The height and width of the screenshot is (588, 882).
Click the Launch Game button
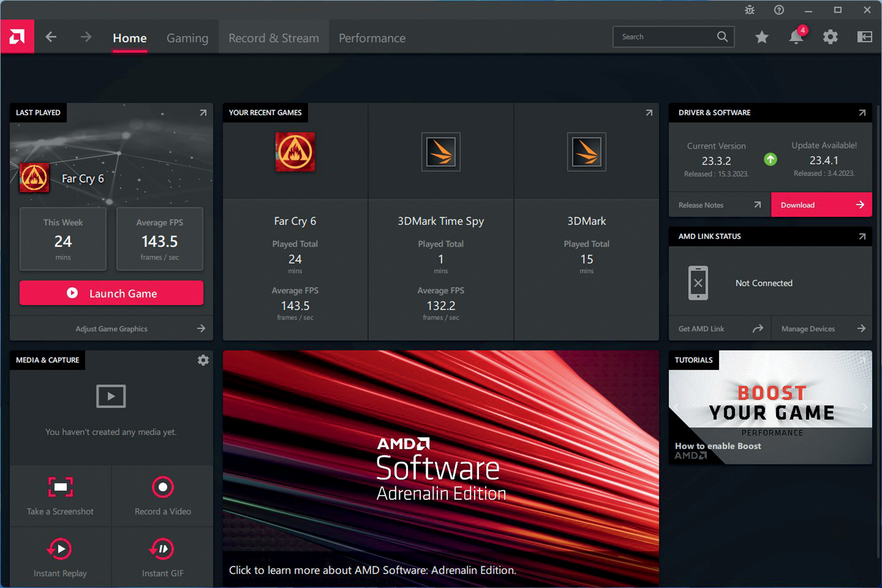111,293
